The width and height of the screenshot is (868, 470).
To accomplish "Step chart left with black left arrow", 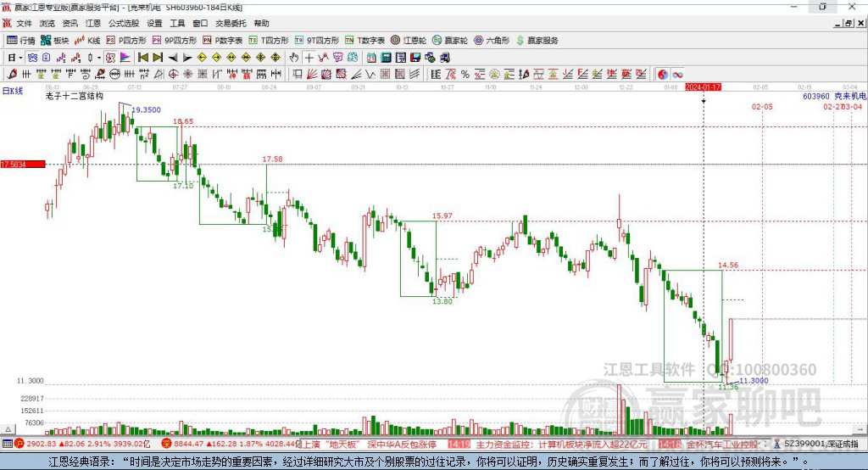I will [x=173, y=58].
